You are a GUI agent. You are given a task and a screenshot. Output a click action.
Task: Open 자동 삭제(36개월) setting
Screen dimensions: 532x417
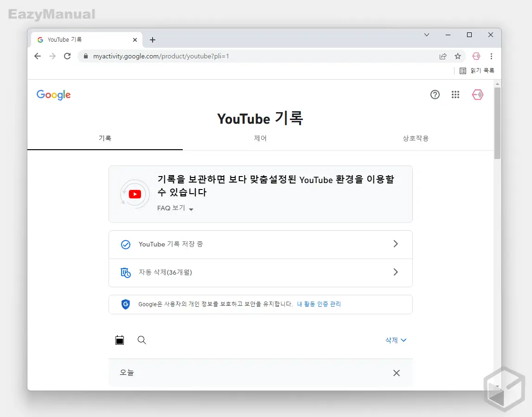click(261, 272)
